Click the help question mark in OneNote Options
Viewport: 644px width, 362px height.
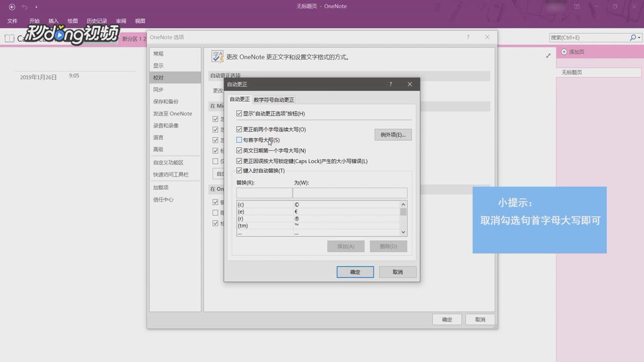(468, 37)
